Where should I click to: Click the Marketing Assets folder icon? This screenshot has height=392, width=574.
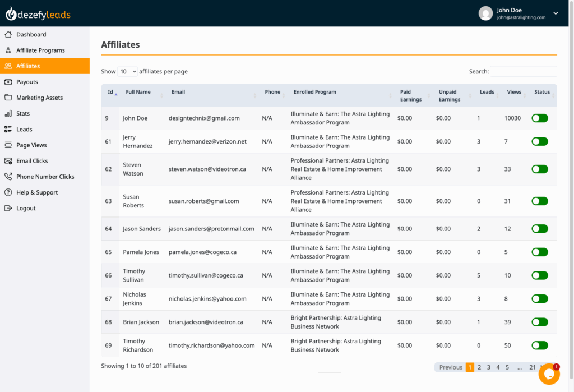click(8, 98)
